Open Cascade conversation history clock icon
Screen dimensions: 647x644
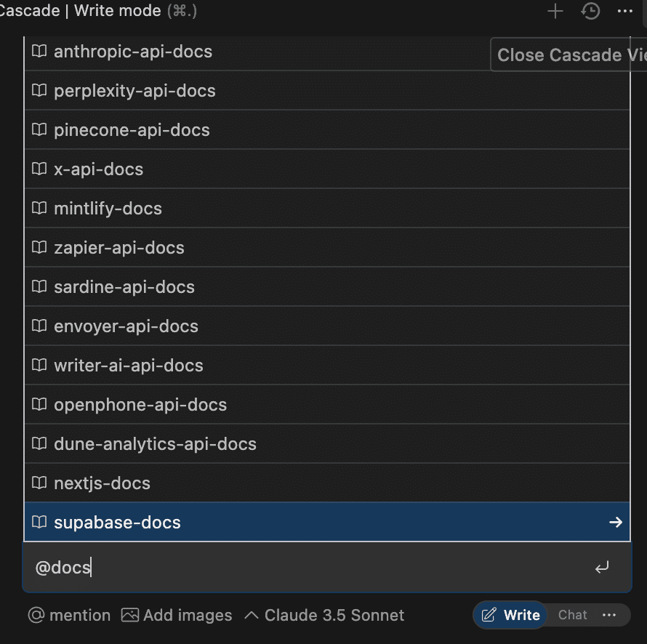coord(590,12)
